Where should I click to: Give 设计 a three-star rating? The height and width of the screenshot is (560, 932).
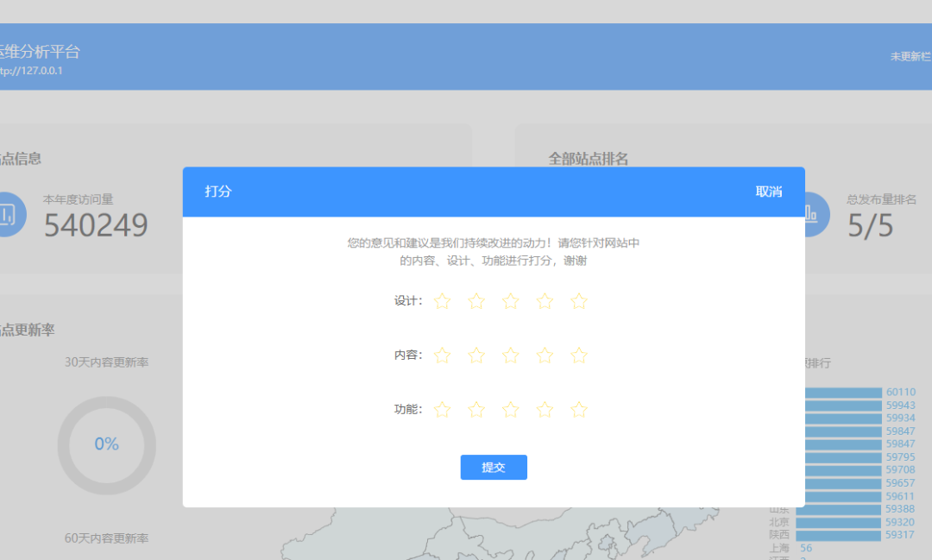(x=510, y=301)
